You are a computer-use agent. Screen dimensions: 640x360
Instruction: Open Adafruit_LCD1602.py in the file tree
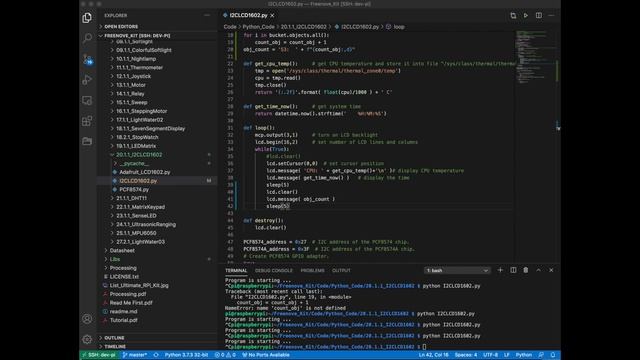coord(144,172)
